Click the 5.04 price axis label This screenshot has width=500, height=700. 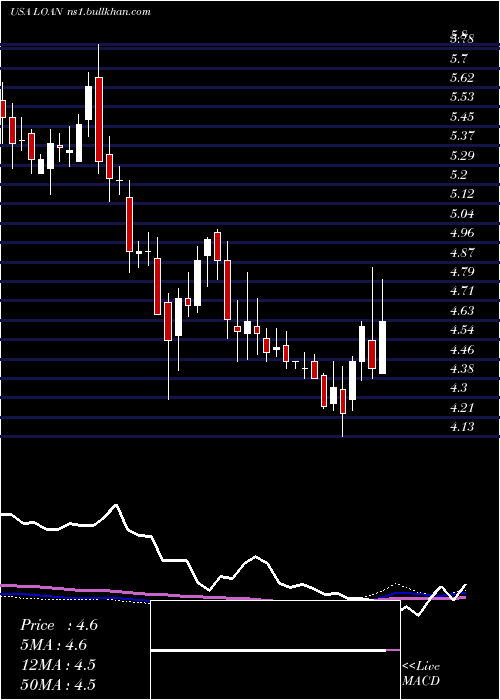pos(462,213)
